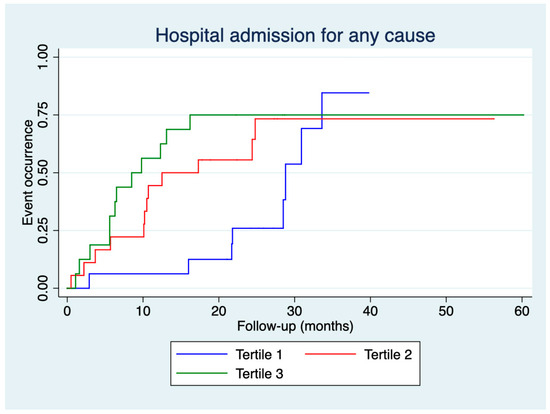
Task: Click the red curve's end past 55 months
Action: point(492,119)
